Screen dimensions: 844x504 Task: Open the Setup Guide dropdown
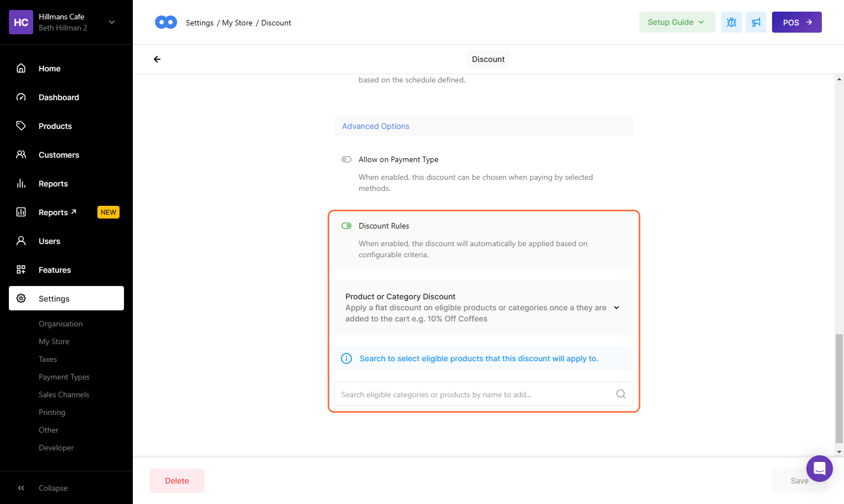coord(676,22)
